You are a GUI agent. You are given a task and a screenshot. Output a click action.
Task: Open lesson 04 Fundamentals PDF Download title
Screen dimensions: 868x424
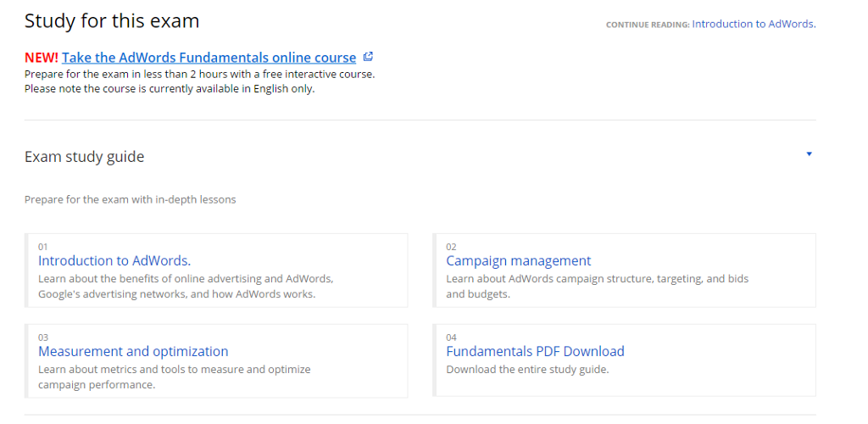pos(536,351)
